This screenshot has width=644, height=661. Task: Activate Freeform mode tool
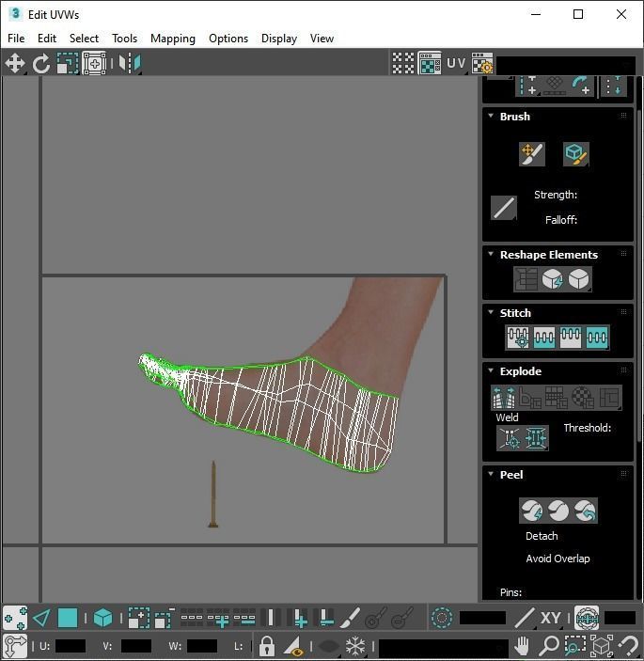coord(94,63)
